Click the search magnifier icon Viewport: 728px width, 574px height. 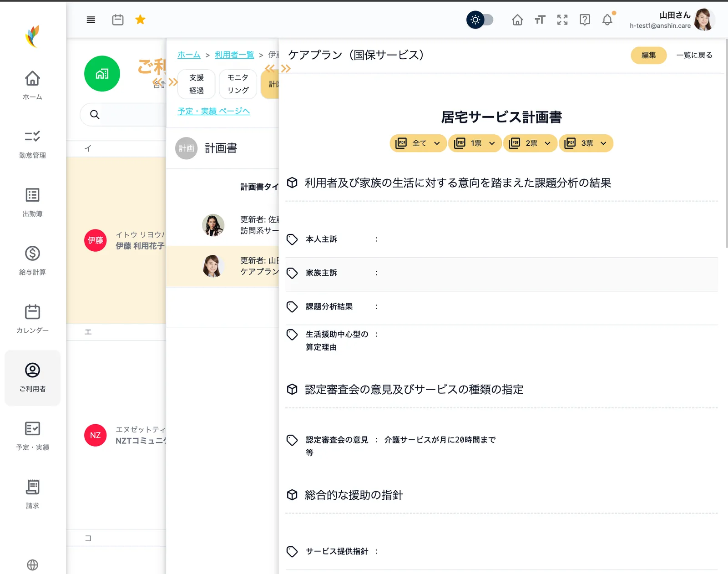pyautogui.click(x=95, y=115)
